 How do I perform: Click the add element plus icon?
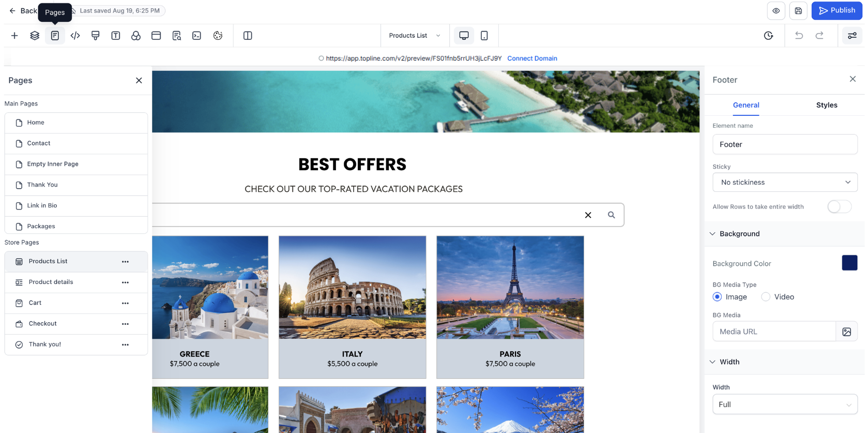(x=14, y=36)
